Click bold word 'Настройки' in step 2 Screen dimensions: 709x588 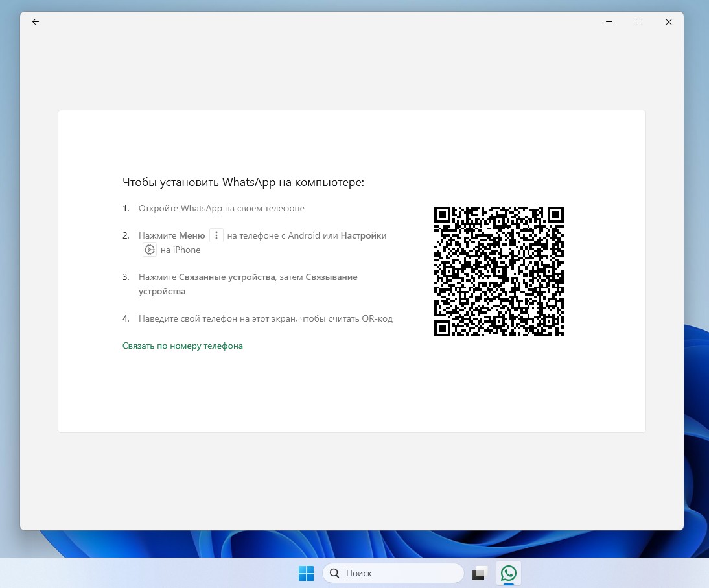coord(364,235)
